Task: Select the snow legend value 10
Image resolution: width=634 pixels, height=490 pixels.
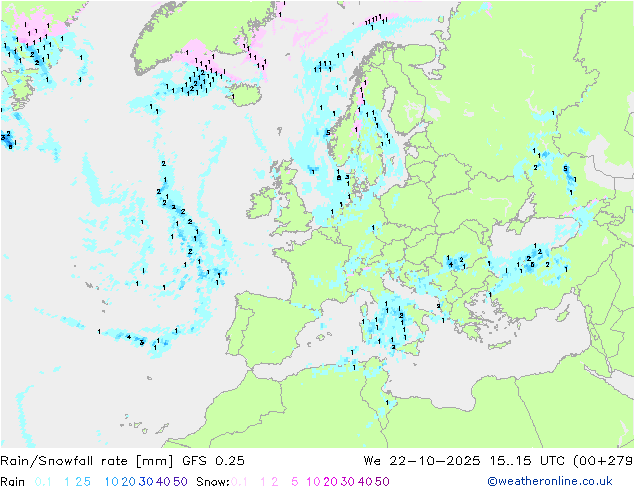Action: tap(313, 482)
